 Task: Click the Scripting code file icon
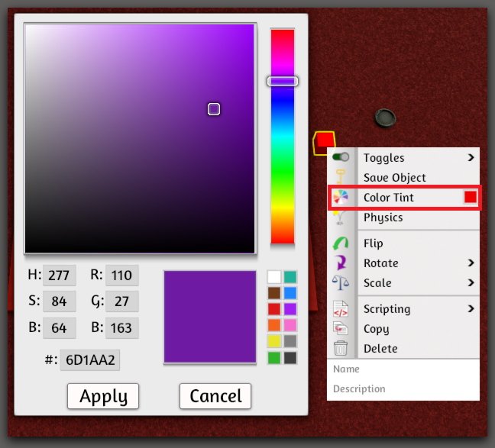tap(341, 308)
